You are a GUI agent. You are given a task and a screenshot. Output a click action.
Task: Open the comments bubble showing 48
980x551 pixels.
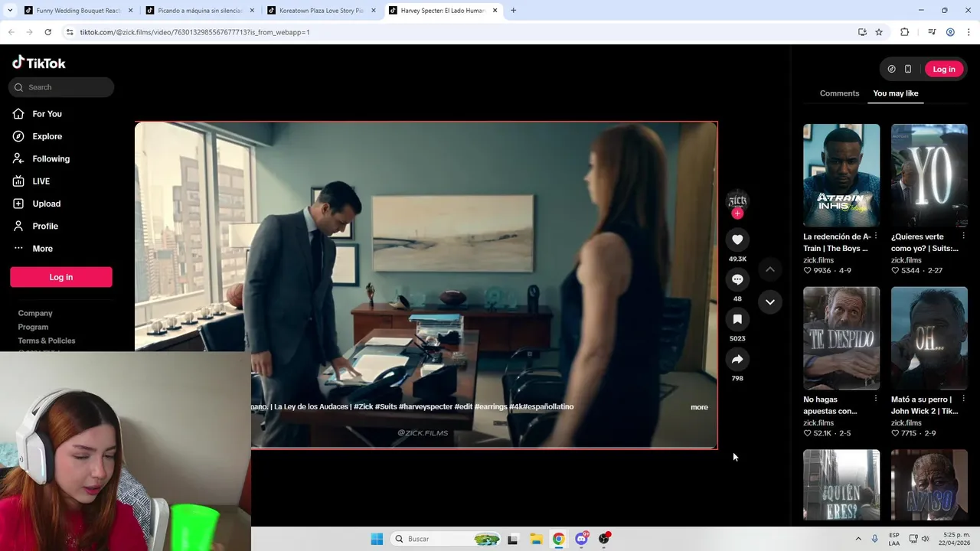pyautogui.click(x=737, y=279)
